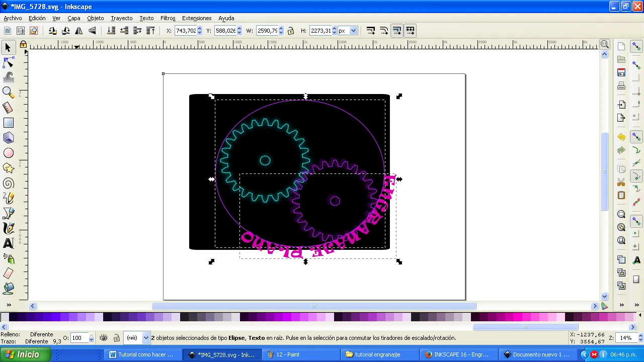Toggle move patterns with objects
This screenshot has width=644, height=362.
tap(410, 31)
